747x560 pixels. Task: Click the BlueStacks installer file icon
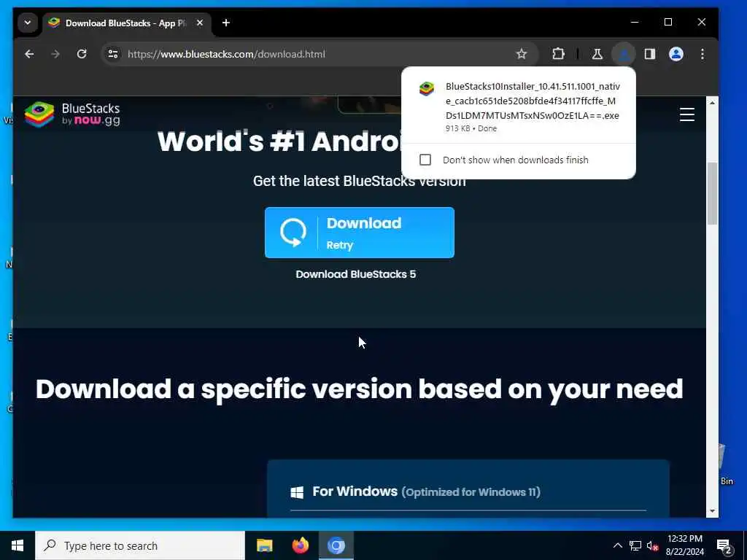tap(426, 89)
